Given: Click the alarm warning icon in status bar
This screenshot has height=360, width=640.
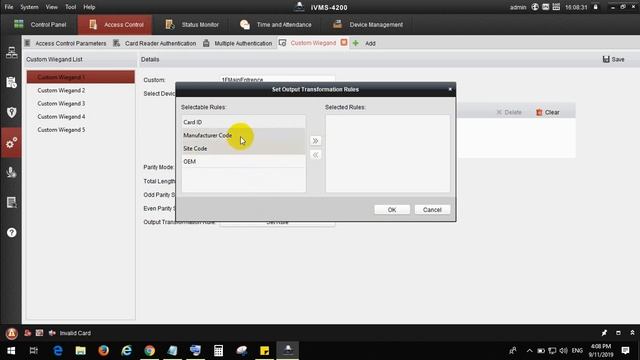Looking at the screenshot, I should click(x=11, y=333).
